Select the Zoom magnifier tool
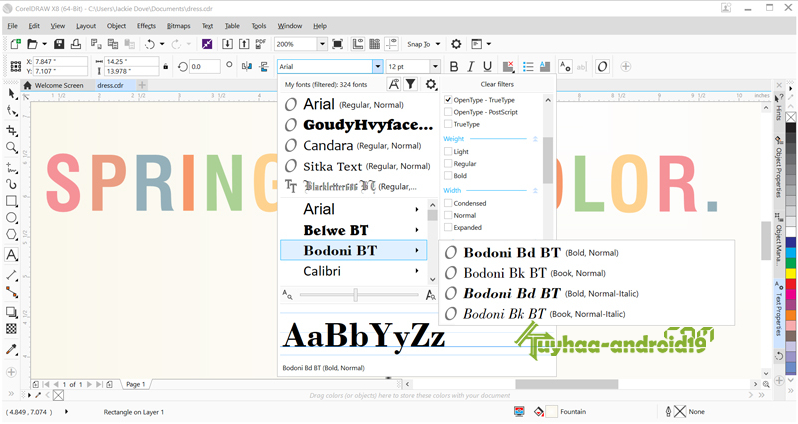798x424 pixels. click(x=11, y=148)
